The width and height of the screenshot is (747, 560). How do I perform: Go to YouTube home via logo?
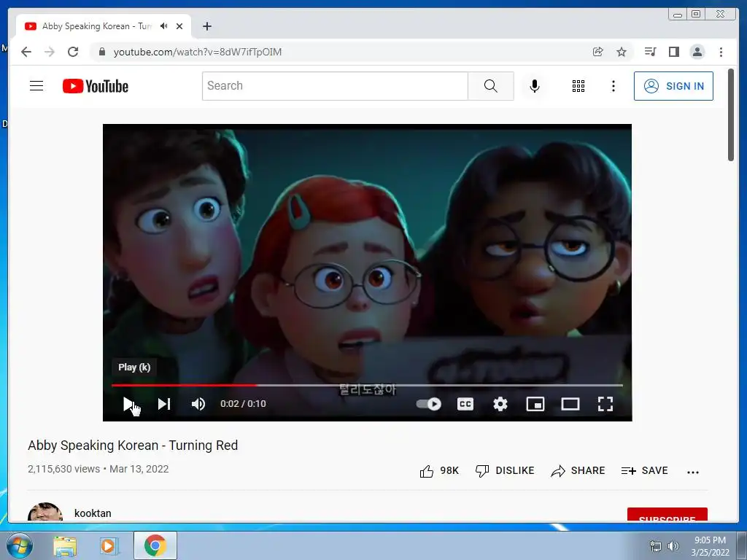(96, 86)
